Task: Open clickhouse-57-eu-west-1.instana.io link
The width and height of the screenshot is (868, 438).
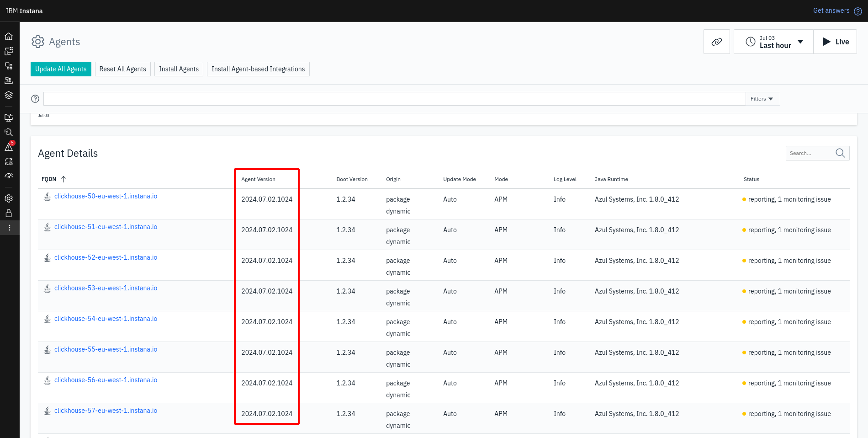Action: tap(106, 411)
